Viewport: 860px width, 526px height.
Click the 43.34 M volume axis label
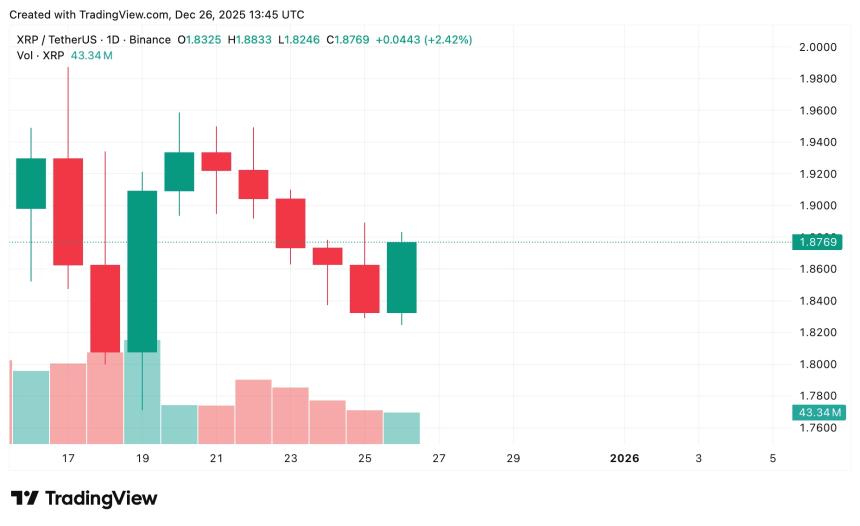(818, 412)
